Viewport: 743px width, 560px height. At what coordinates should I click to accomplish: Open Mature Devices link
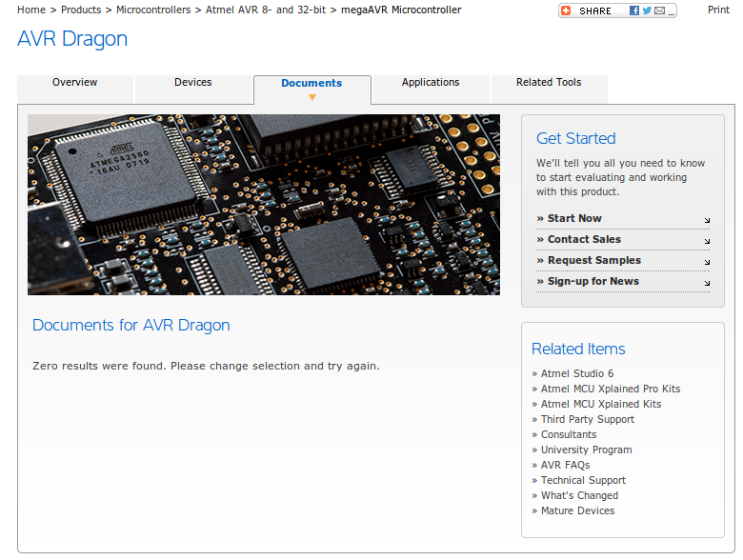(x=577, y=510)
